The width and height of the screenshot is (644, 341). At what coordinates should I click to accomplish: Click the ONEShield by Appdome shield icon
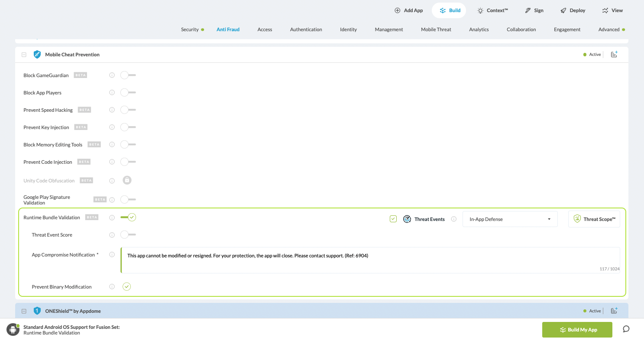click(37, 311)
